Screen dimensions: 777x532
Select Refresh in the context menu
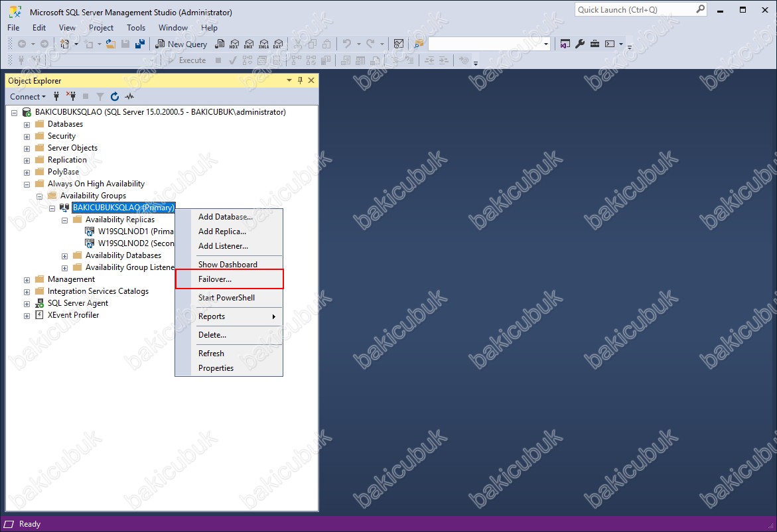[229, 353]
